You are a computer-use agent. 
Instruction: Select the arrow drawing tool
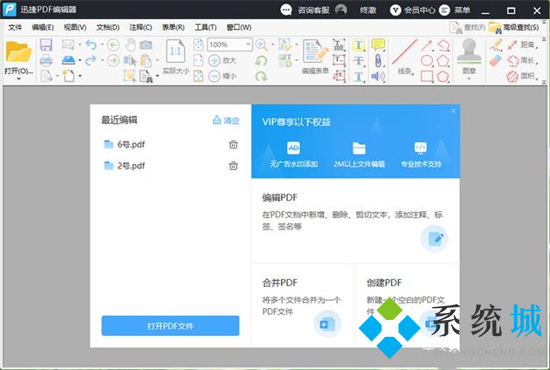click(427, 45)
